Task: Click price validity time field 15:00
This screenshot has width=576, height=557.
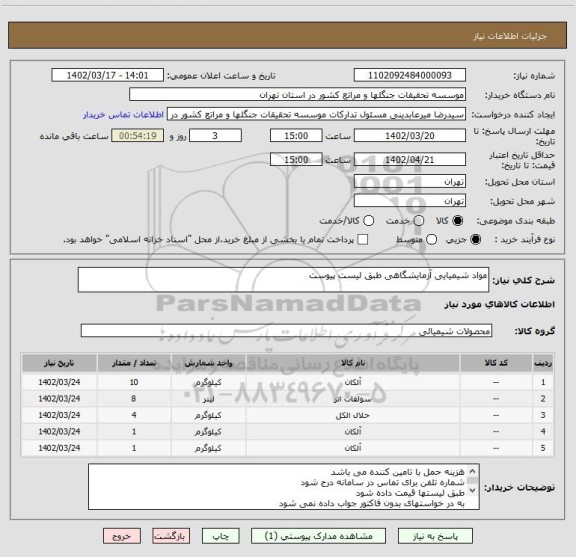Action: 296,159
